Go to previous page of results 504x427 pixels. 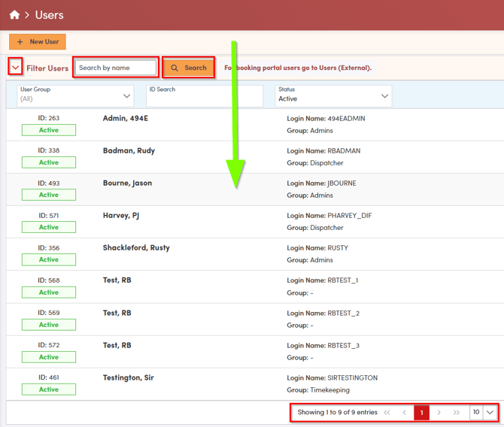tap(405, 413)
